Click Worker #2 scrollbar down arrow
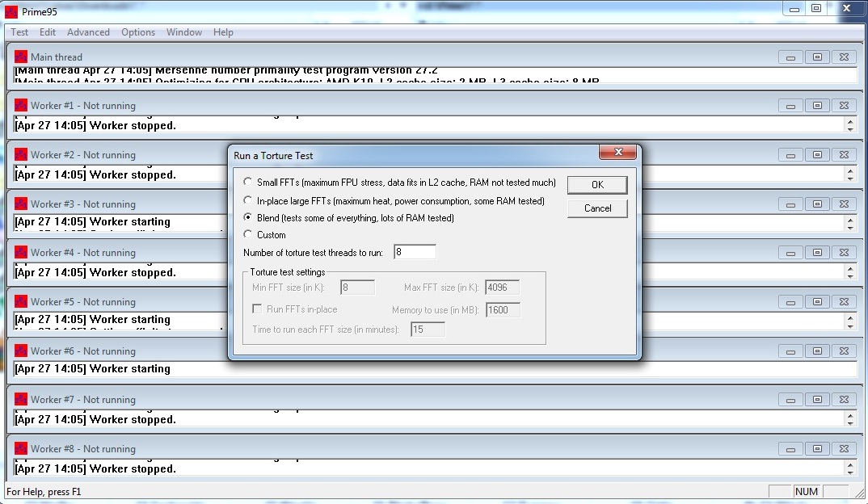Viewport: 868px width, 504px height. coord(850,178)
